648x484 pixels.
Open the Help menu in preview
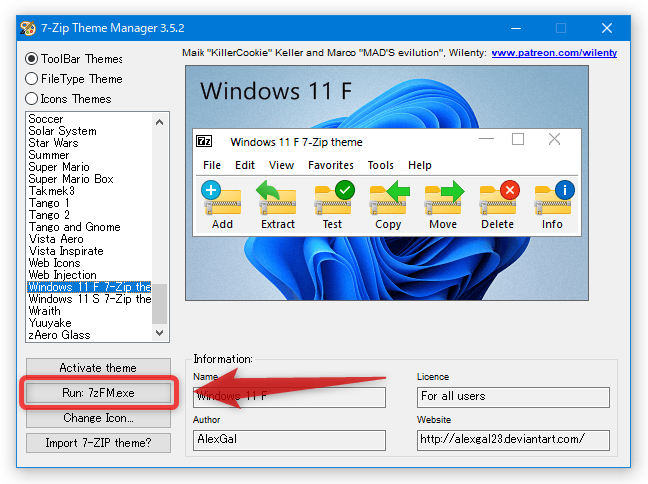click(x=420, y=165)
